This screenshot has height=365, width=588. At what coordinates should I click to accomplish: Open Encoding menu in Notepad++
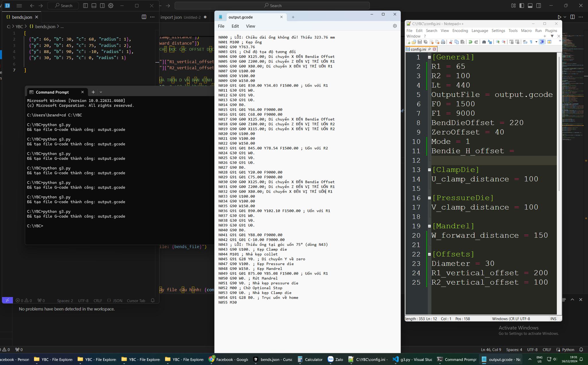pyautogui.click(x=460, y=30)
